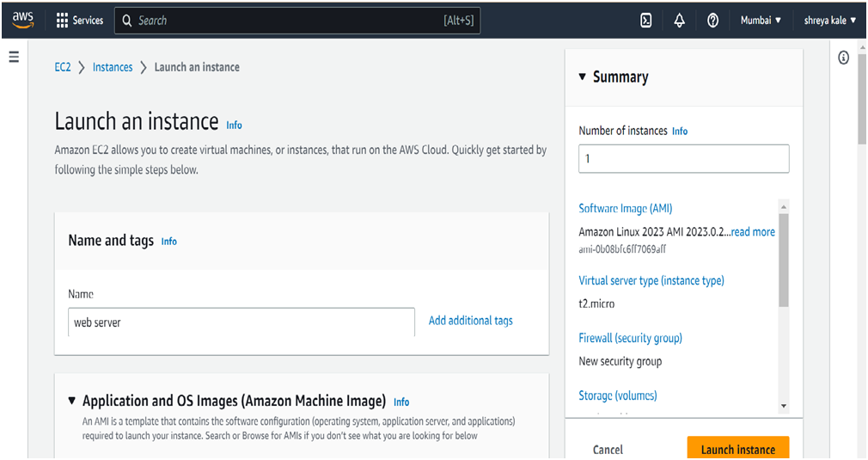Viewport: 868px width, 460px height.
Task: Click the AWS logo home icon
Action: [x=22, y=20]
